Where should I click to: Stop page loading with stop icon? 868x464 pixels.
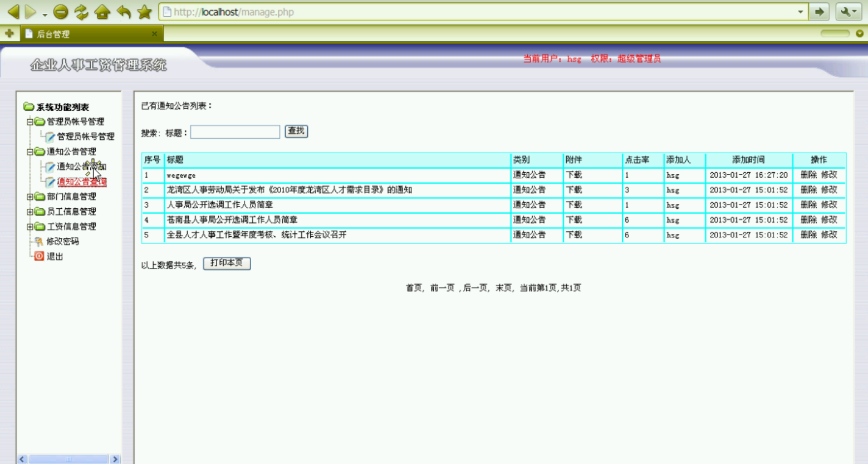tap(61, 12)
